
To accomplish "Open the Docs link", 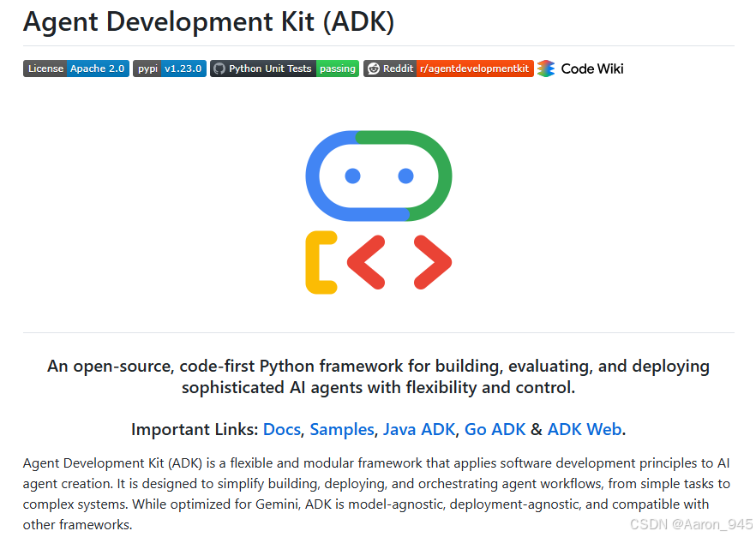I will point(282,429).
